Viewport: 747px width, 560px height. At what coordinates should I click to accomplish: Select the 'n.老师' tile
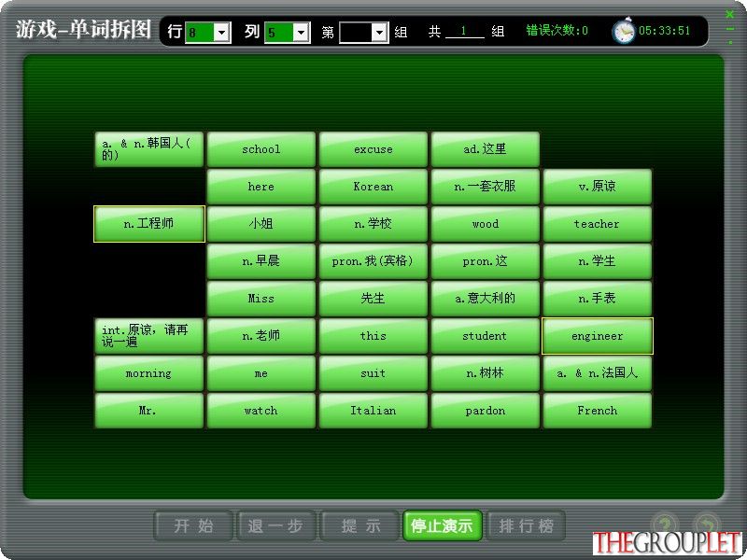[261, 336]
